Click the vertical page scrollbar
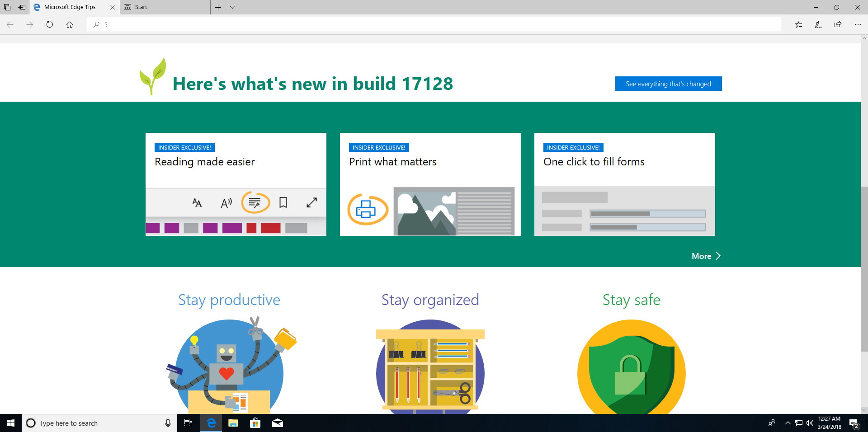This screenshot has height=432, width=868. tap(864, 268)
